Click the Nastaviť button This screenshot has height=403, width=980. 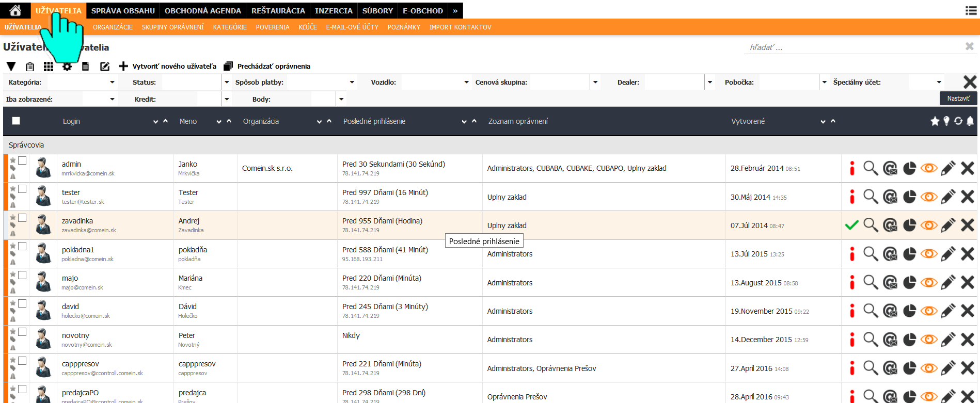[x=958, y=99]
